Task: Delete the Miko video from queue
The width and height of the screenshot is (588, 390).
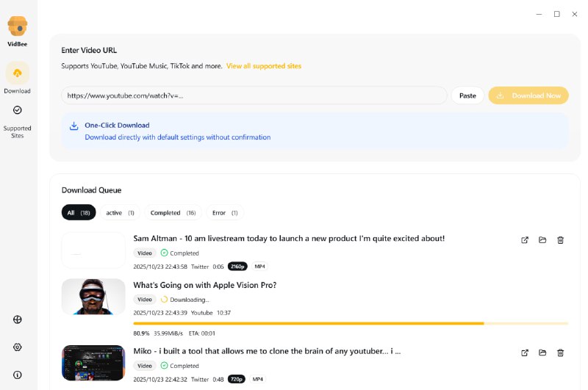Action: coord(560,353)
